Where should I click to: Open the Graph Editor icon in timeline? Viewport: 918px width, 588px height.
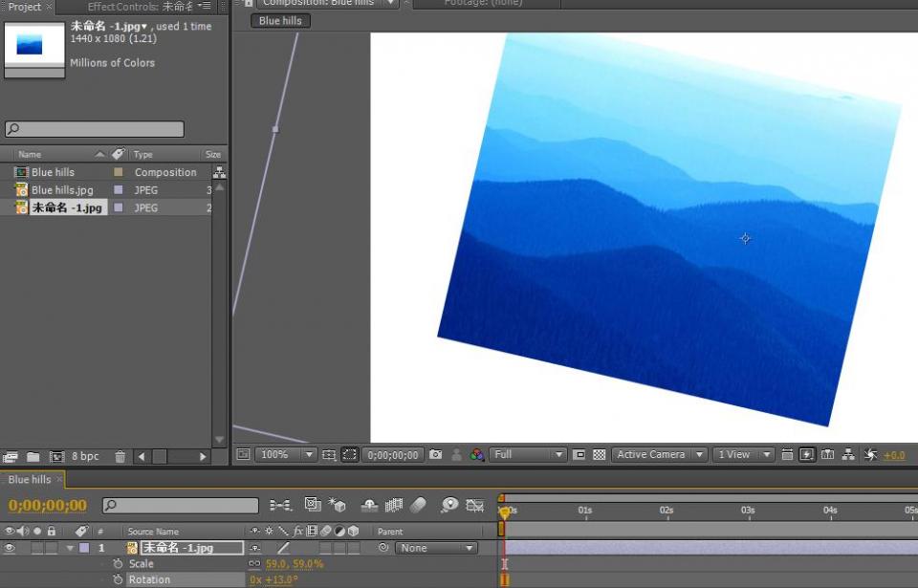[474, 505]
